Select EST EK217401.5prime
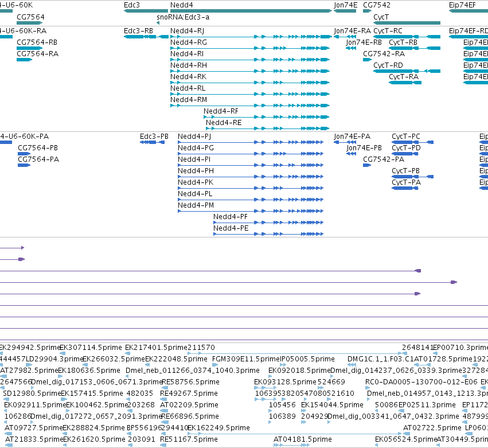The image size is (488, 448). (156, 348)
